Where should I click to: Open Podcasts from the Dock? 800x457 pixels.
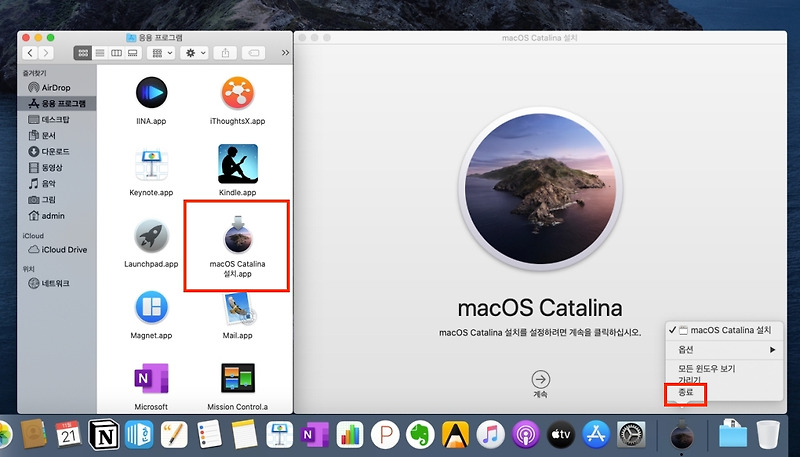click(526, 435)
